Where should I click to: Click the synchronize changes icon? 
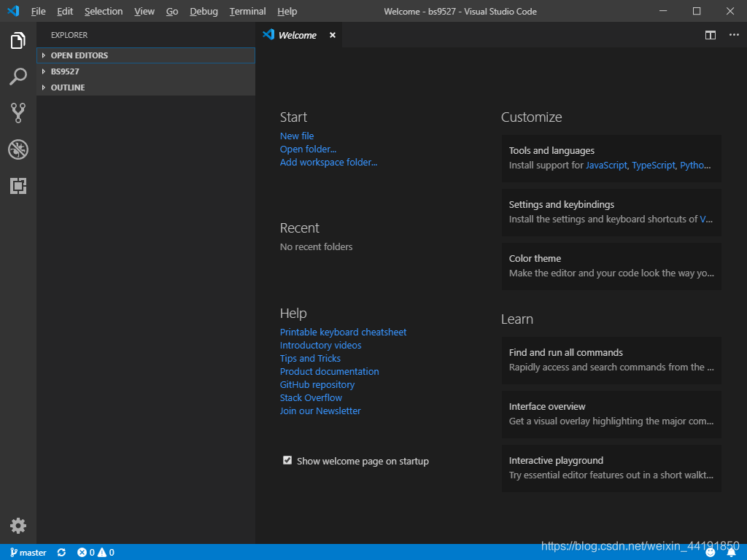coord(61,553)
